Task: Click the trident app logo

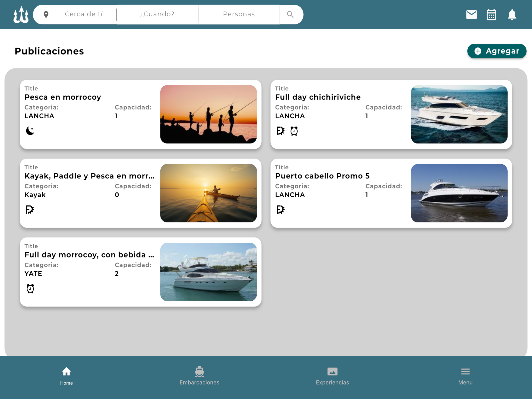Action: (x=21, y=15)
